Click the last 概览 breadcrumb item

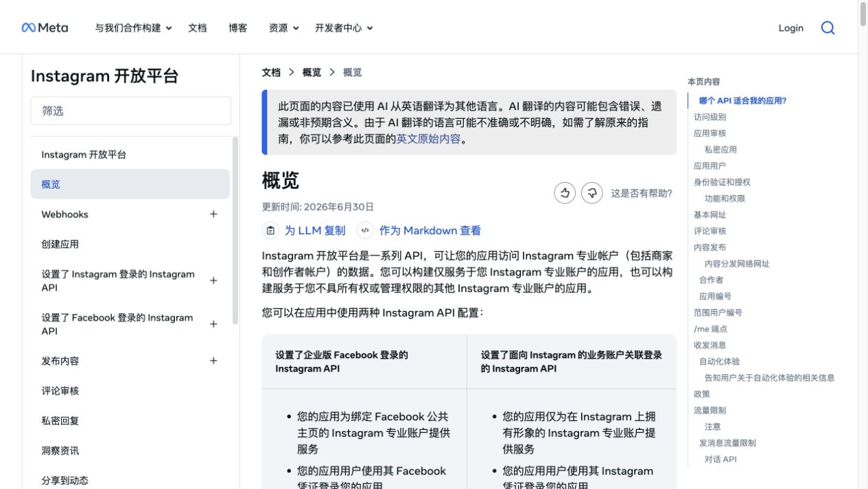point(352,72)
